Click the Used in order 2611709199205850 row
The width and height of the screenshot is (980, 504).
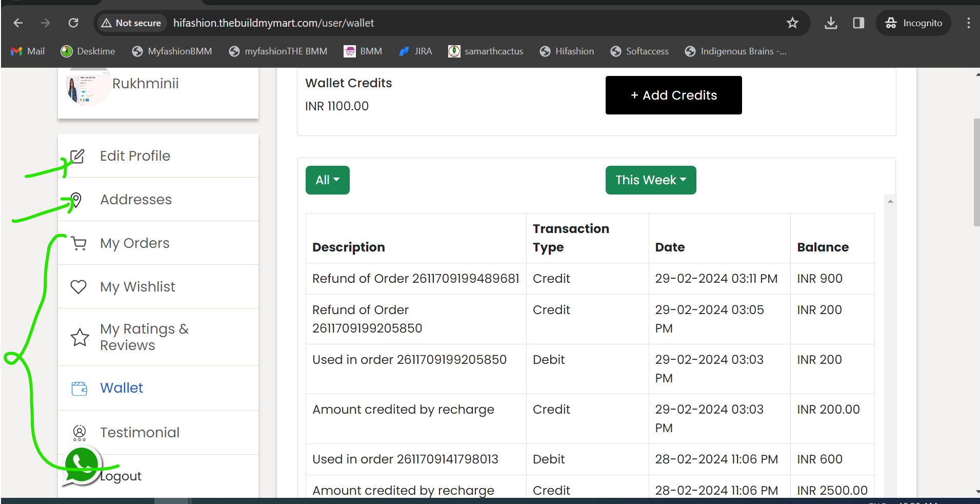point(590,369)
